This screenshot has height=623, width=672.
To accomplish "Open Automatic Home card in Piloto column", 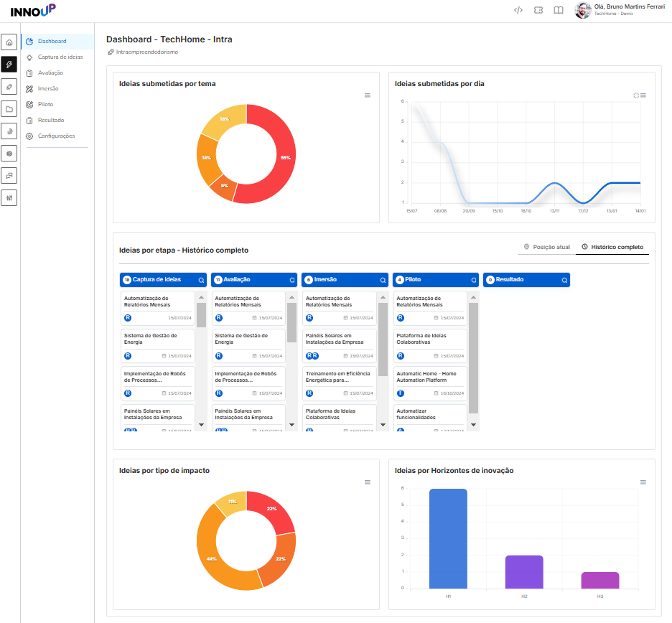I will 430,383.
